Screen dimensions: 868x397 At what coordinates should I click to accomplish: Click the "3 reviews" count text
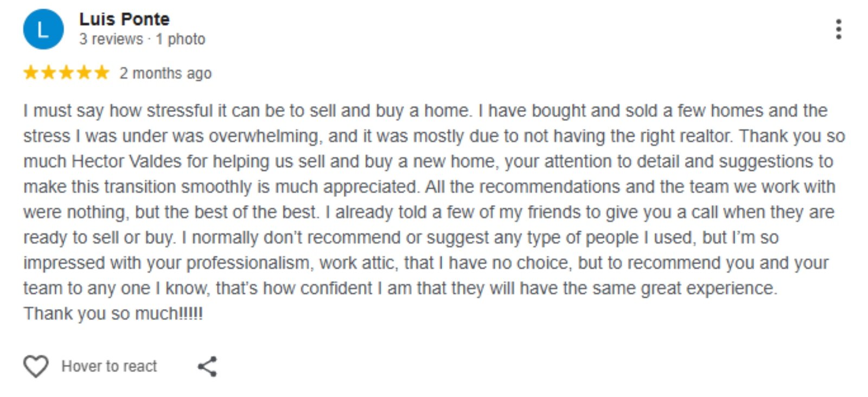(111, 39)
